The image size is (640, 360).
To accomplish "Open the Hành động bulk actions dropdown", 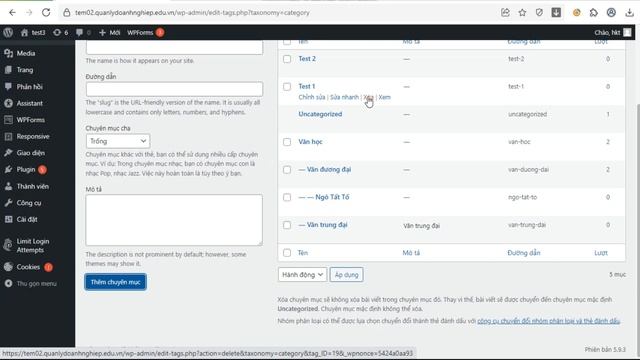I will 302,275.
